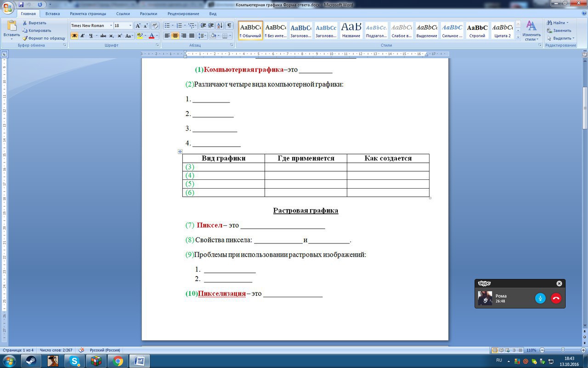Open Steam from the taskbar

click(31, 361)
